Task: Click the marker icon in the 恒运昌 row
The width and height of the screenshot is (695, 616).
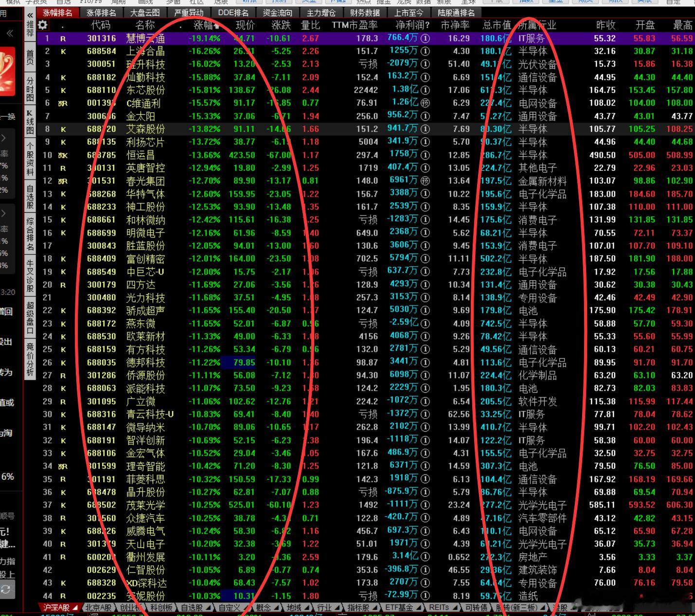Action: 63,155
